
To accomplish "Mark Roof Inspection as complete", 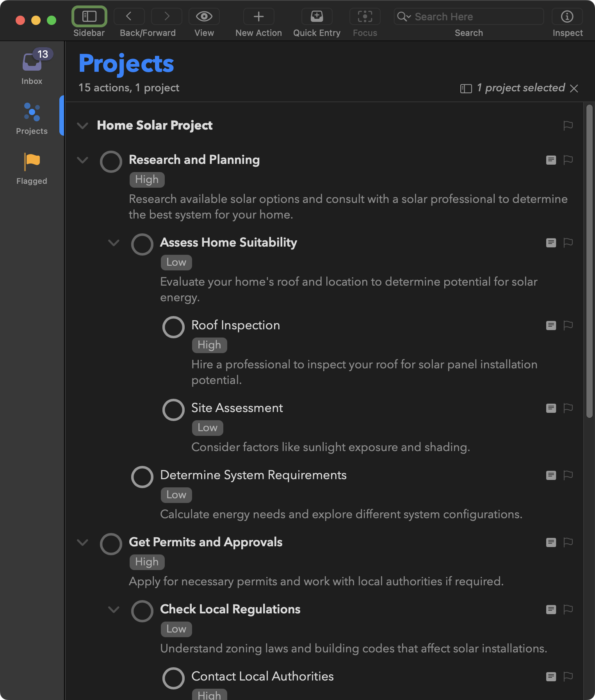I will (x=173, y=327).
